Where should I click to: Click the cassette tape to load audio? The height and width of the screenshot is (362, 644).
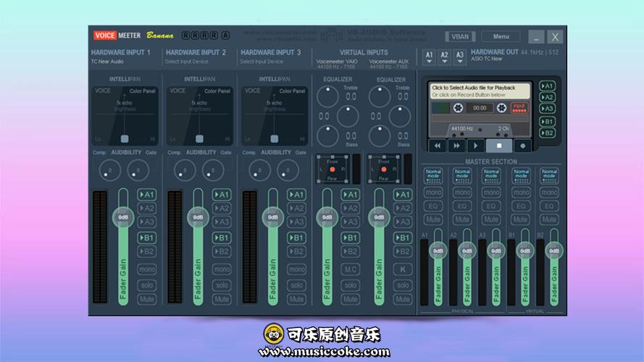(479, 108)
